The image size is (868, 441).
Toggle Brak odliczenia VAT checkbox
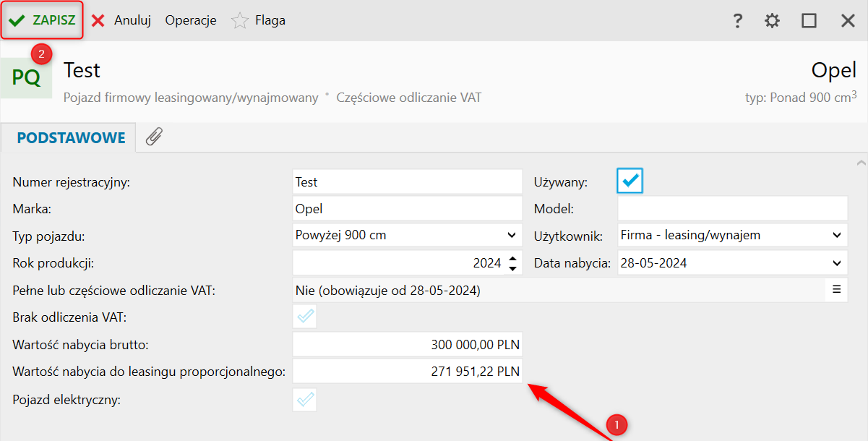point(305,316)
